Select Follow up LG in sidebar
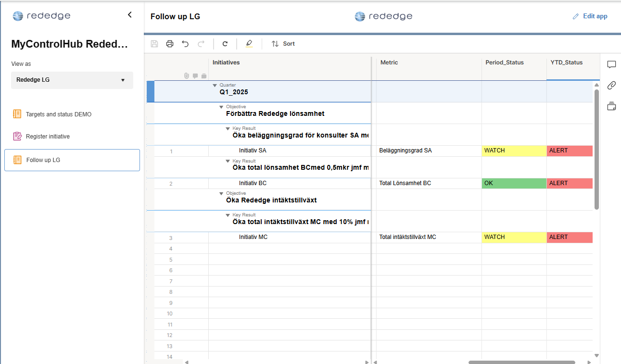Image resolution: width=621 pixels, height=364 pixels. pos(43,160)
